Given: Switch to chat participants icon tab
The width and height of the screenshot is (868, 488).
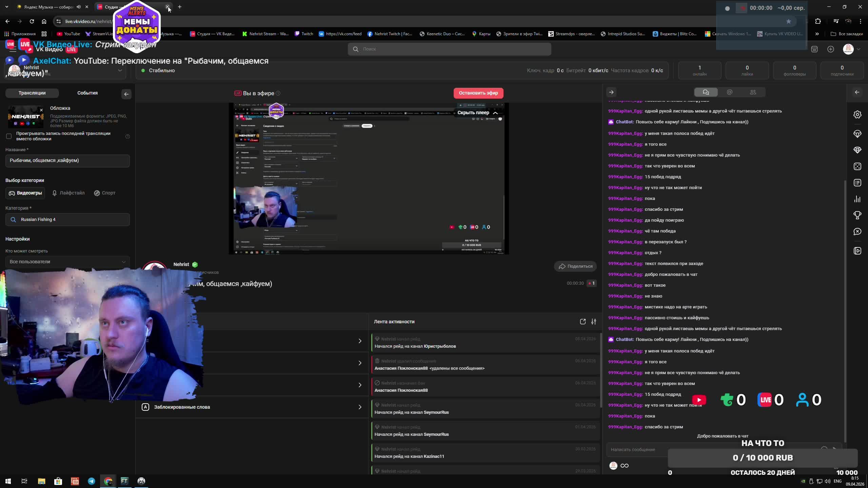Looking at the screenshot, I should 753,92.
